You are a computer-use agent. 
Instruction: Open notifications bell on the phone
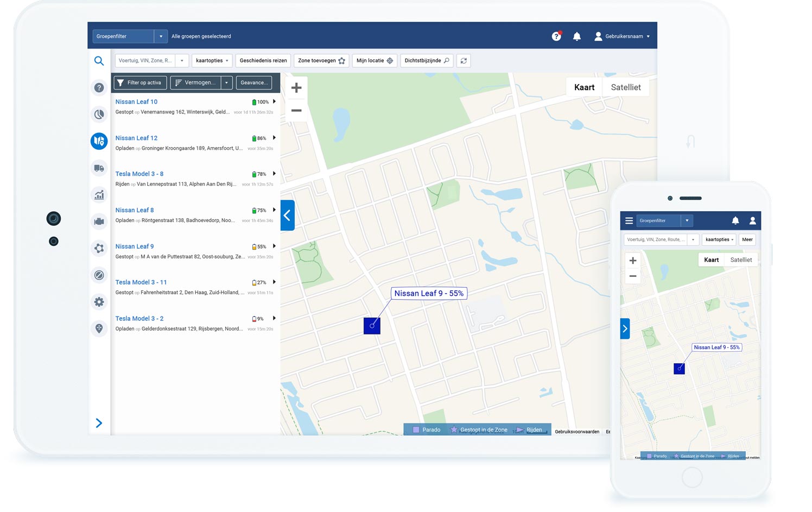point(735,220)
